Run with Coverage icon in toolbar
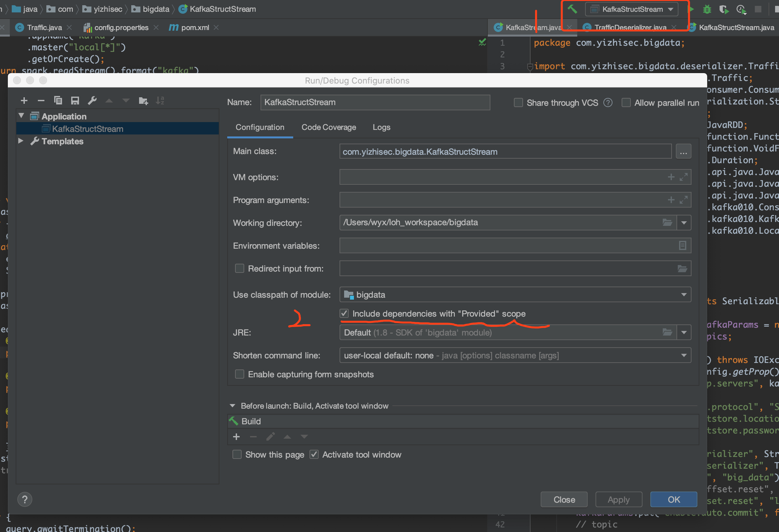This screenshot has height=532, width=779. pos(724,9)
